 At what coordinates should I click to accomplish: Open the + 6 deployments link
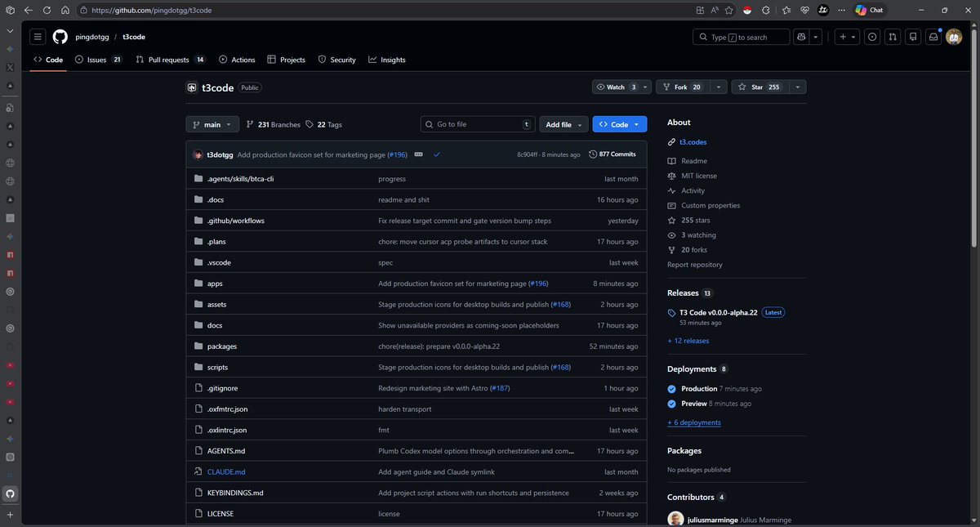tap(694, 422)
